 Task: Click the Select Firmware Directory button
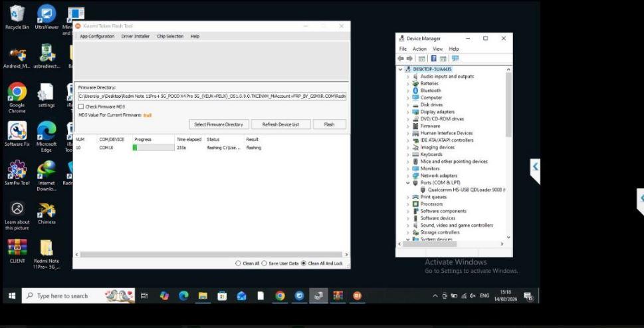point(219,124)
